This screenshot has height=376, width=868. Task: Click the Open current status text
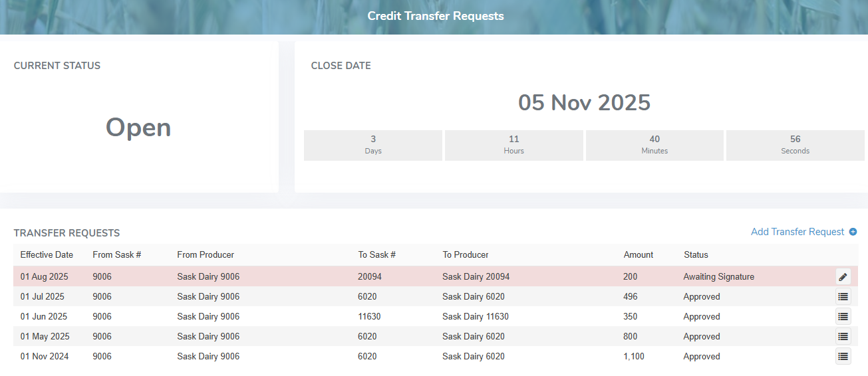(138, 128)
